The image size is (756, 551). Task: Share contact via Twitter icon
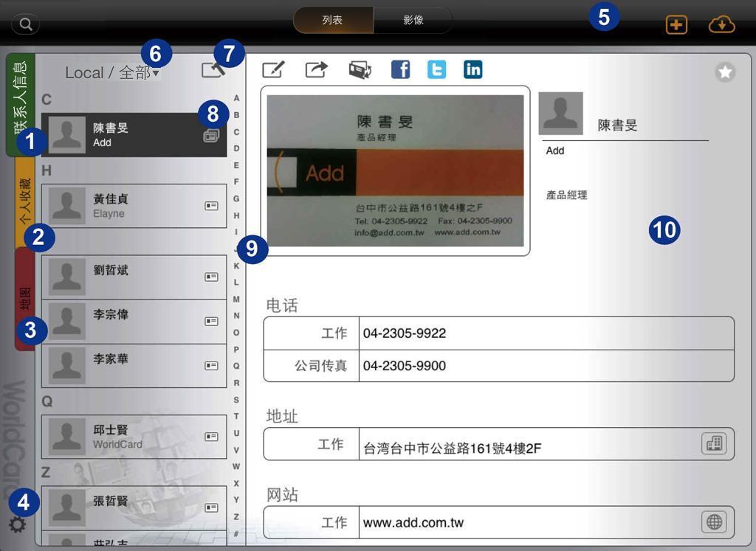[x=436, y=69]
